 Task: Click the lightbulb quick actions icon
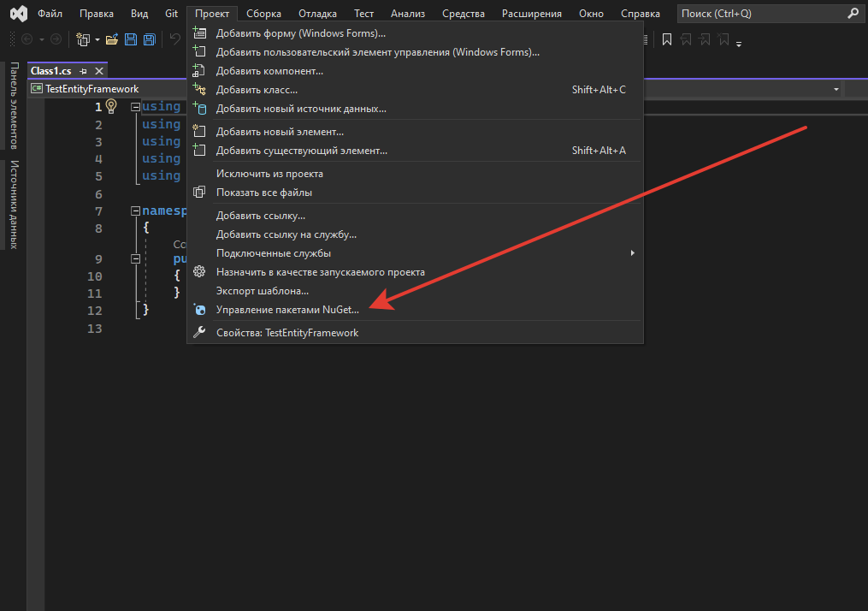coord(110,106)
